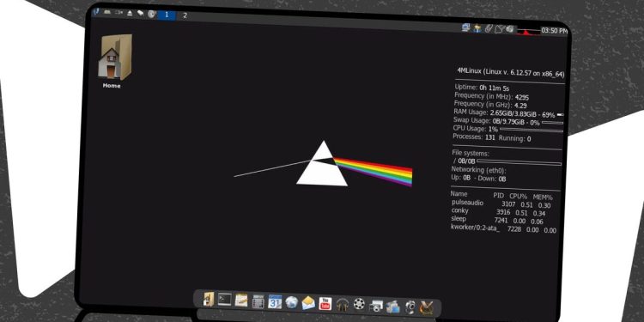
Task: Open the notepad editor in dock
Action: (241, 300)
